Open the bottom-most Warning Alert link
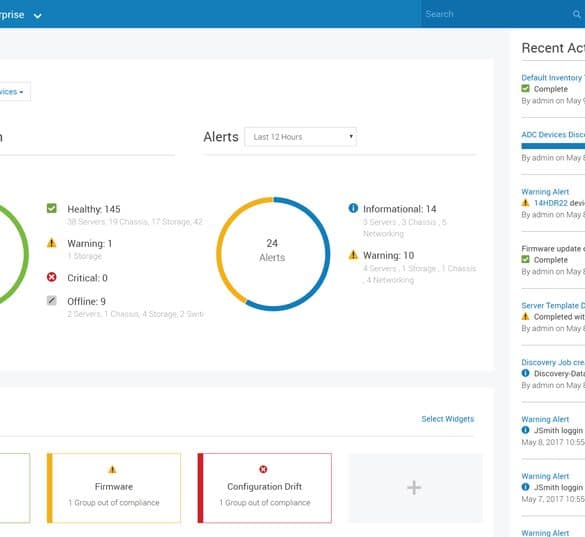Screen dimensions: 585x537 tap(545, 533)
